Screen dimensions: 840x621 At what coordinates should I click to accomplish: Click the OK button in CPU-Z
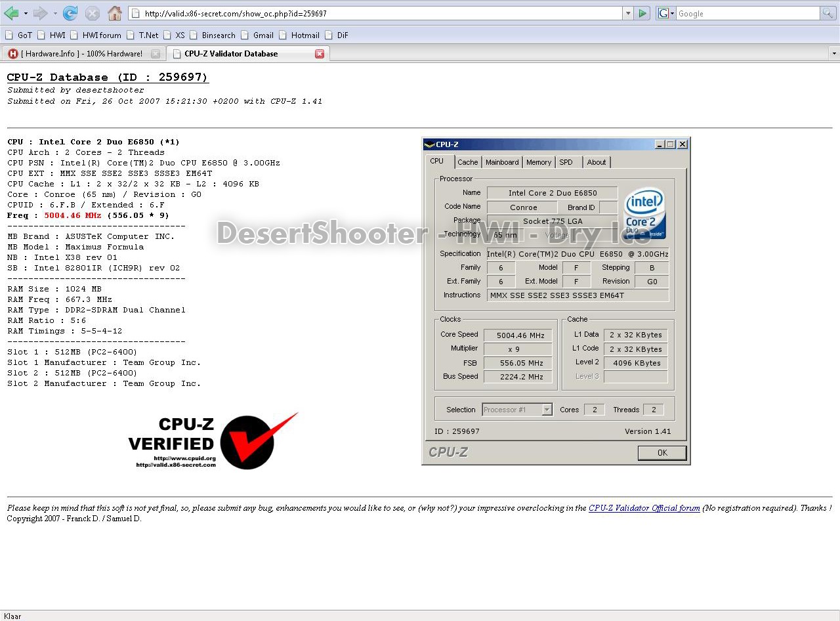click(662, 453)
